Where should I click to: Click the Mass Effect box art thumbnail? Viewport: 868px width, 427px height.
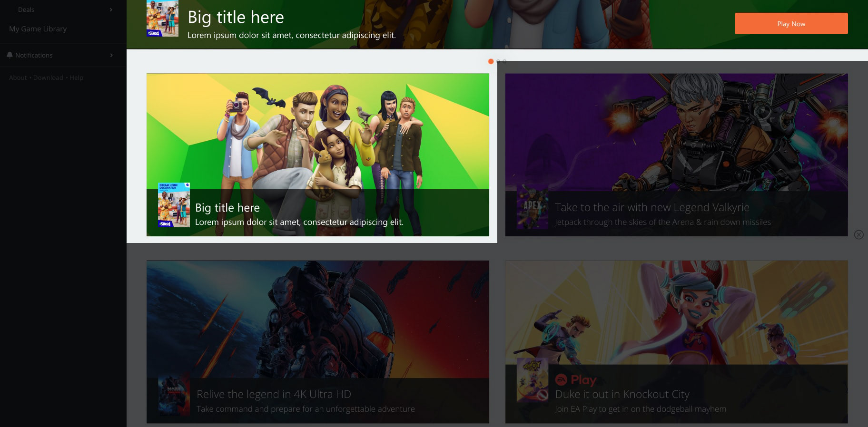click(174, 395)
